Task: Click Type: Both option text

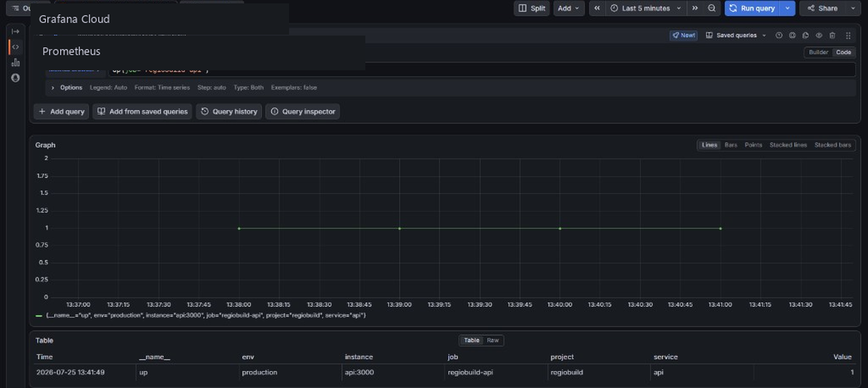Action: pos(249,88)
